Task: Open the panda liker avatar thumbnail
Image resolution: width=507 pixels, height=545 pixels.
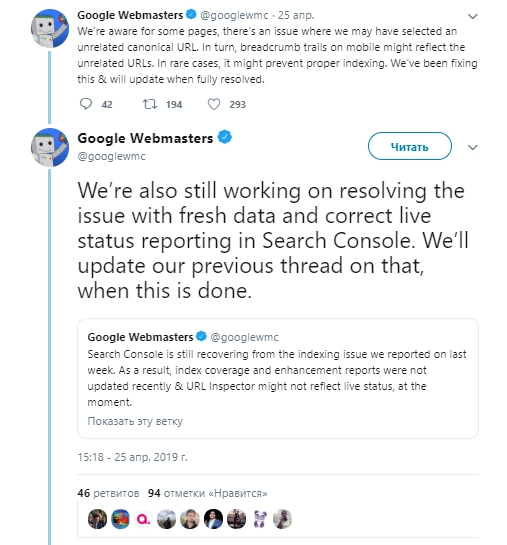Action: 260,519
